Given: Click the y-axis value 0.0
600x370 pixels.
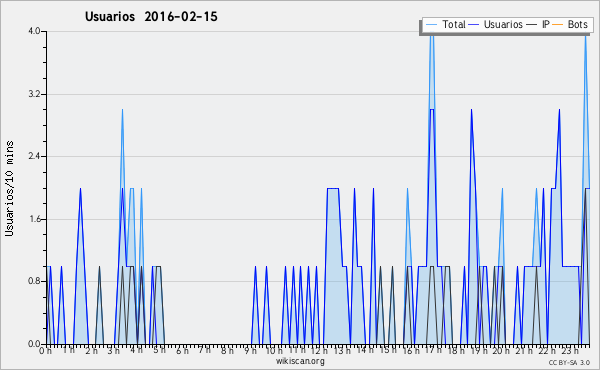Looking at the screenshot, I should point(34,344).
